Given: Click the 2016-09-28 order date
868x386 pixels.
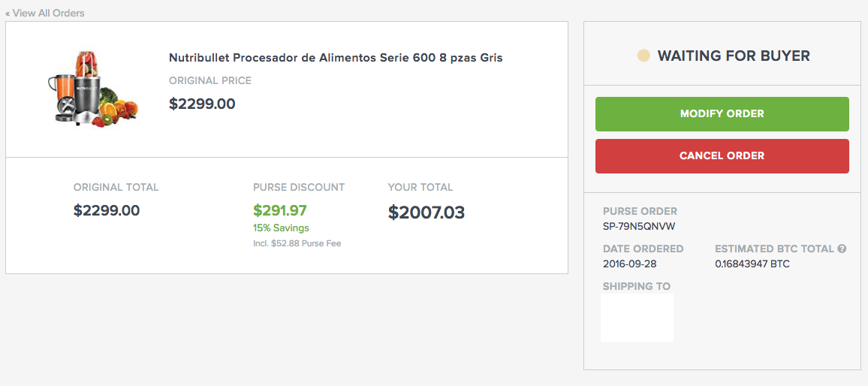Looking at the screenshot, I should 629,264.
